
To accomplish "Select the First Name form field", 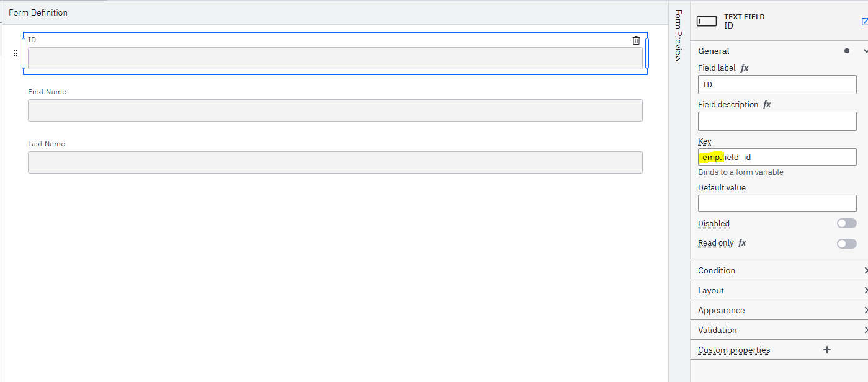I will [335, 110].
